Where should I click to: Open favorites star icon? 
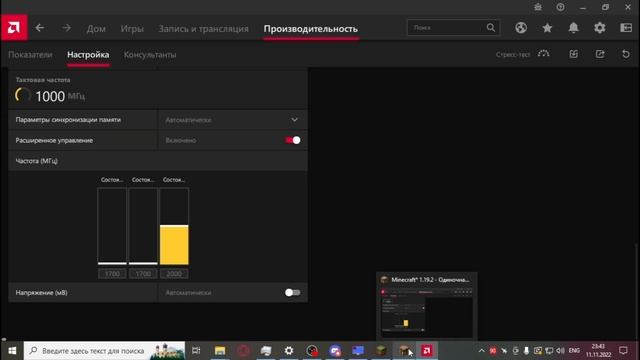pos(547,28)
